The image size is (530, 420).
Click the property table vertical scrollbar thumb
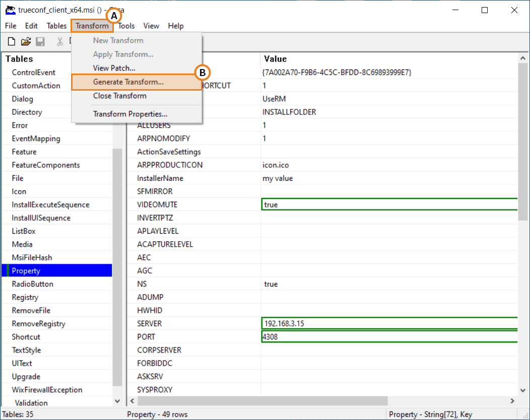click(523, 142)
